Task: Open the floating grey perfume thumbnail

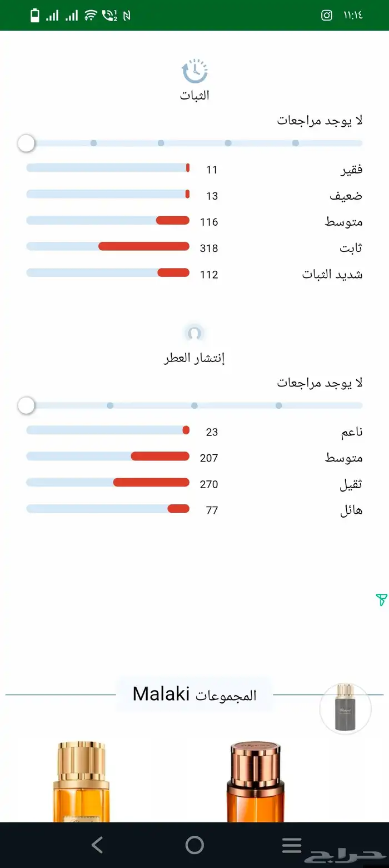Action: tap(345, 709)
